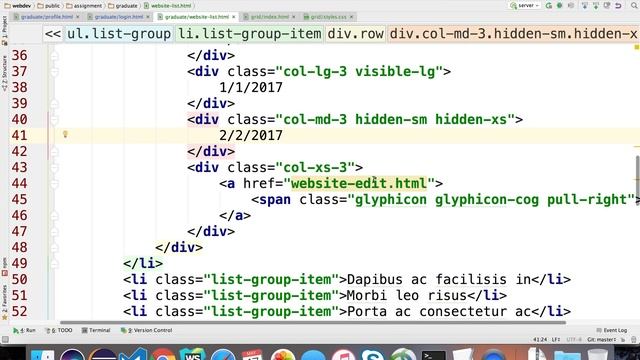
Task: Collapse the fold marker at line 44
Action: click(54, 184)
